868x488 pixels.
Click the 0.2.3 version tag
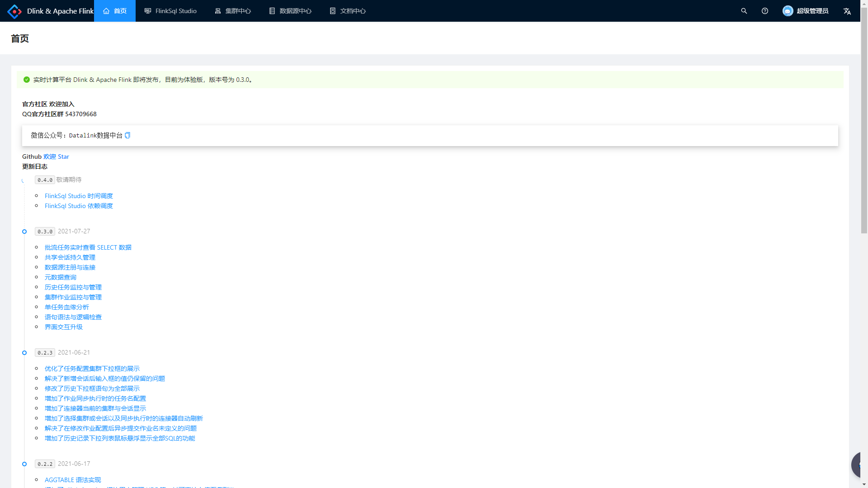pyautogui.click(x=45, y=353)
